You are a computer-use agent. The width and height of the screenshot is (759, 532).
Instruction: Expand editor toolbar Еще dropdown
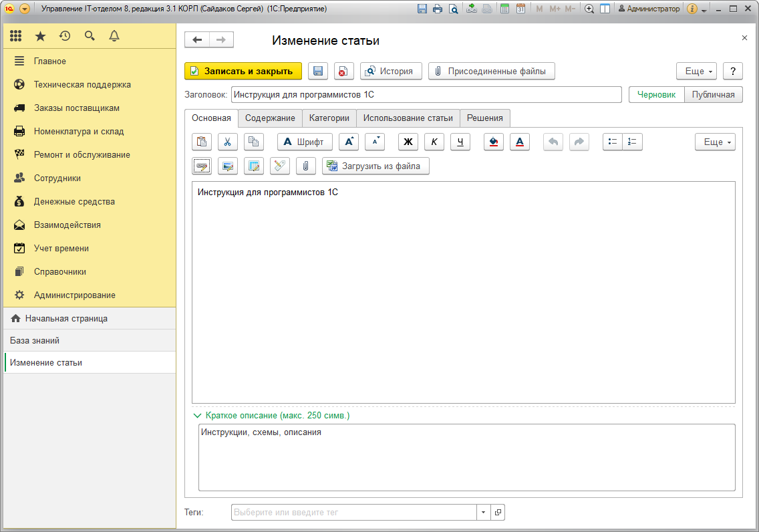tap(716, 142)
